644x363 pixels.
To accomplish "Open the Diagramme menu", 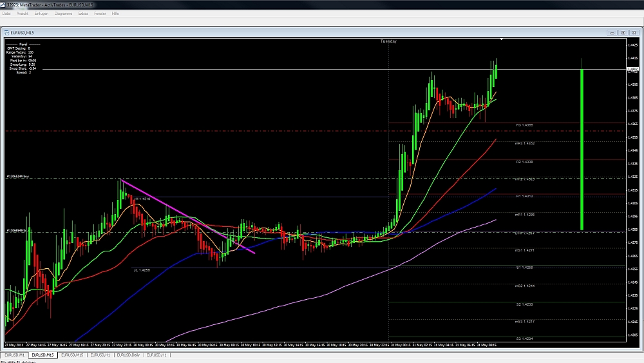I will (x=63, y=14).
